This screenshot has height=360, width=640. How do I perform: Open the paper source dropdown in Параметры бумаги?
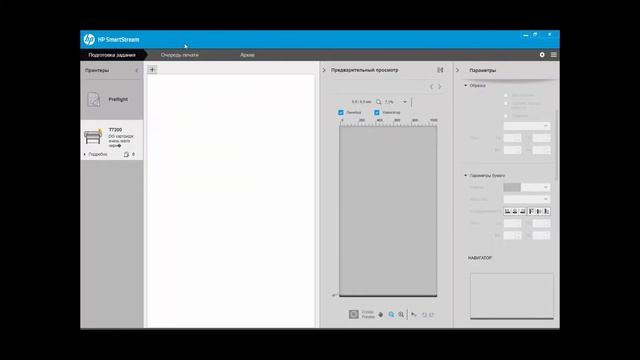click(536, 187)
